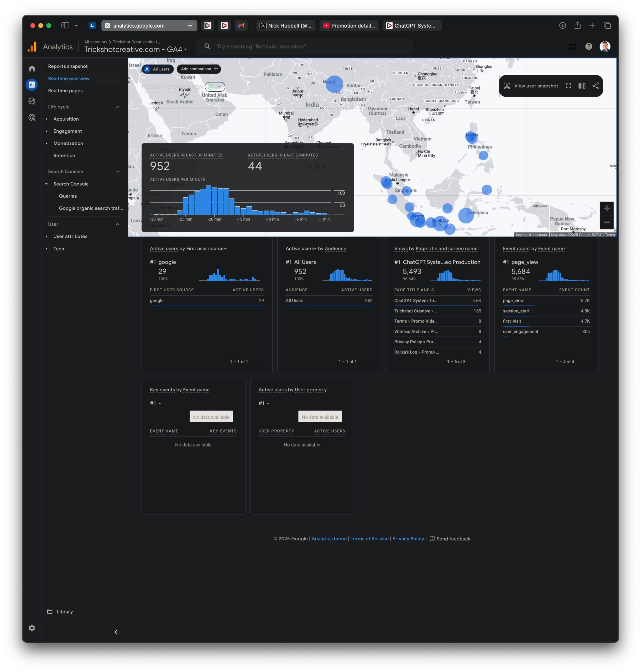Open the Safari sidebar chevron dropdown

tap(76, 25)
